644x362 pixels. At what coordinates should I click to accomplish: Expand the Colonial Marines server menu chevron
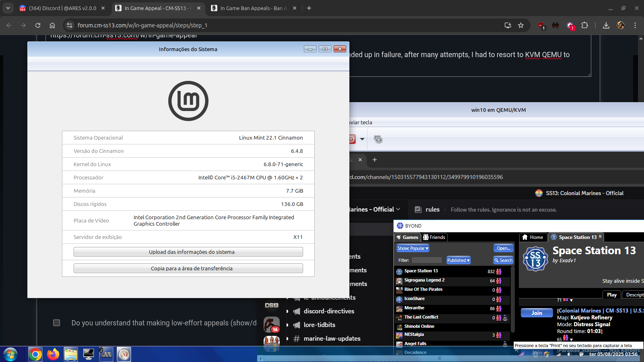(x=398, y=209)
